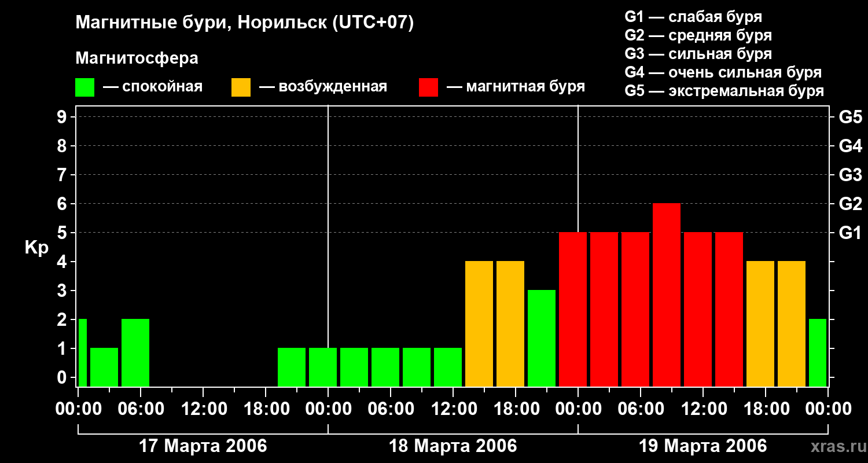868x463 pixels.
Task: Click the 'G2' right-axis label
Action: point(850,204)
